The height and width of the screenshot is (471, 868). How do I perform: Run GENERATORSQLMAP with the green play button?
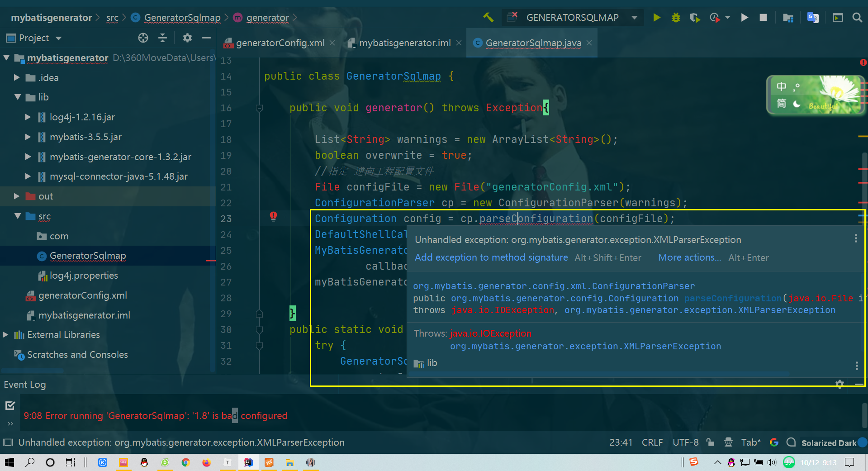[x=657, y=17]
